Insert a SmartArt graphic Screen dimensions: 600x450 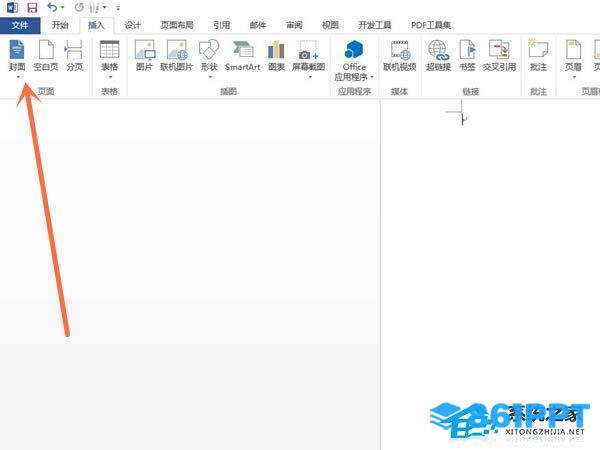pyautogui.click(x=243, y=56)
